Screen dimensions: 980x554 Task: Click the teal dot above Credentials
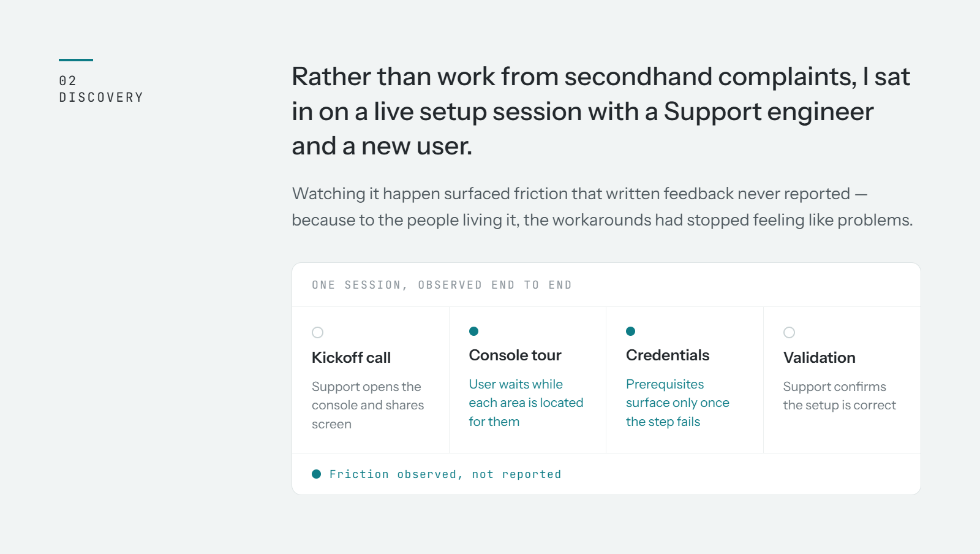(x=630, y=331)
